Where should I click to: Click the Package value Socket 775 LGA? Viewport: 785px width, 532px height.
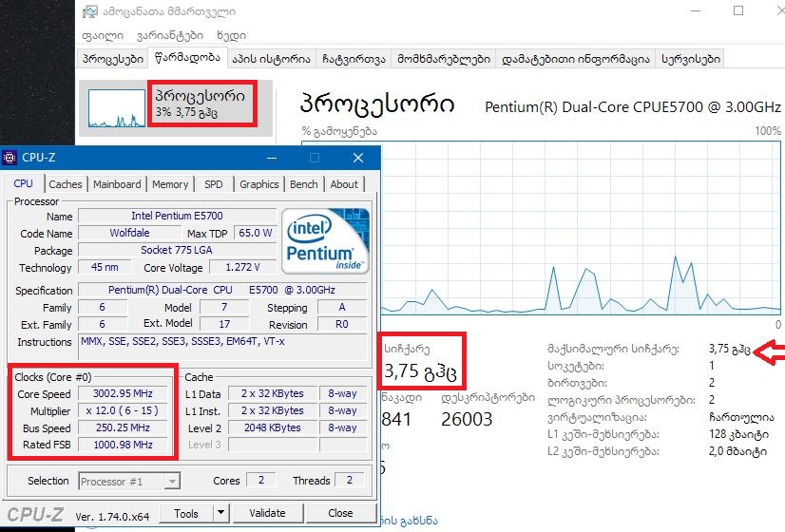(x=177, y=250)
